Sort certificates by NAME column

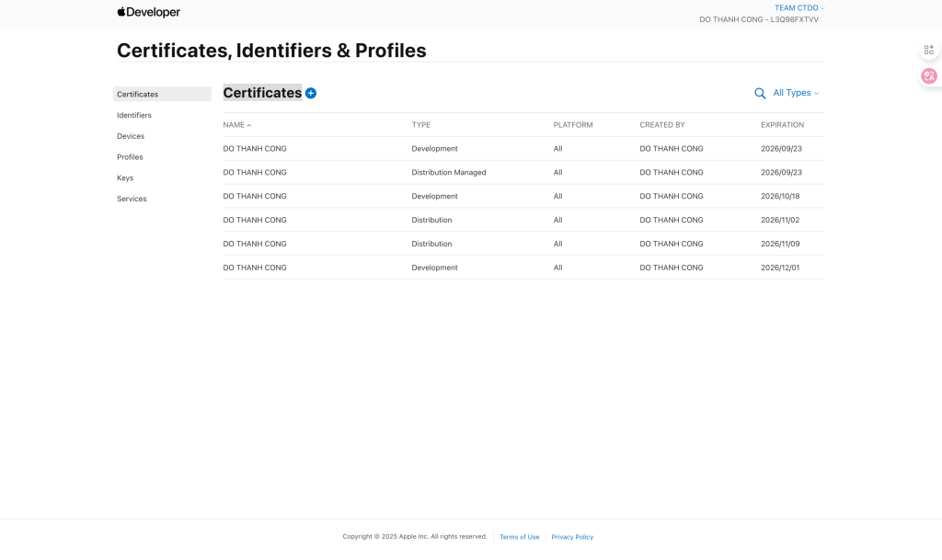click(x=236, y=125)
